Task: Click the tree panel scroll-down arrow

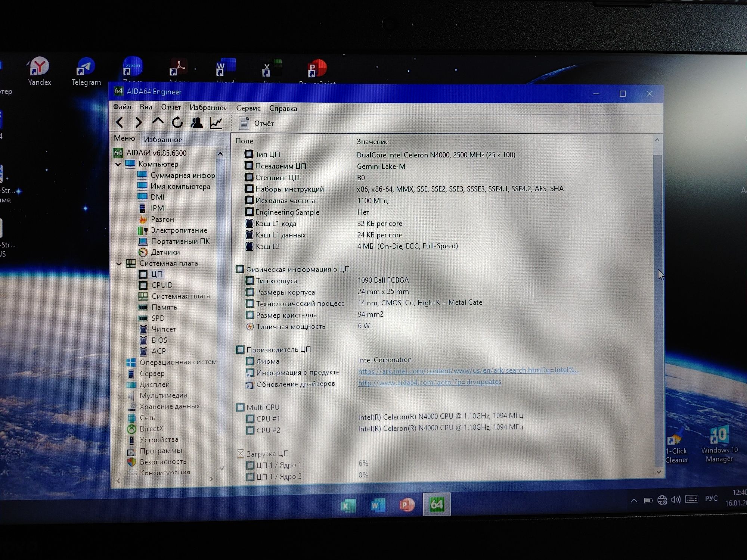Action: click(x=221, y=468)
